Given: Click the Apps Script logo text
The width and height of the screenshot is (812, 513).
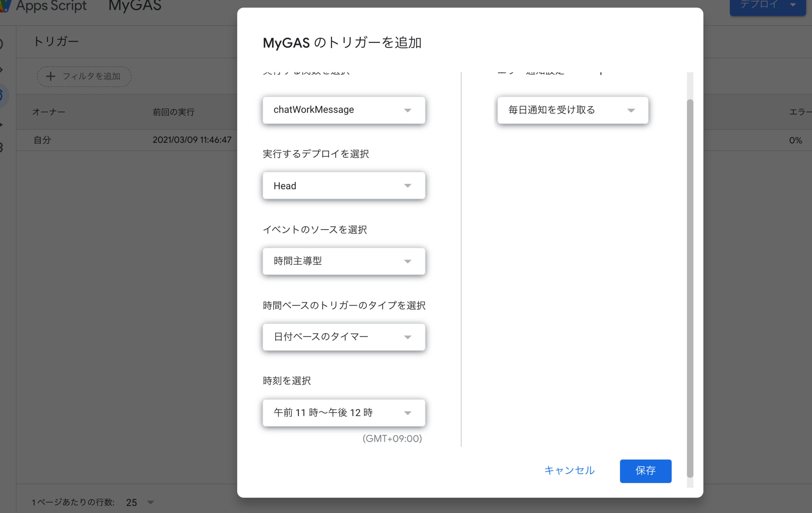Looking at the screenshot, I should 51,5.
